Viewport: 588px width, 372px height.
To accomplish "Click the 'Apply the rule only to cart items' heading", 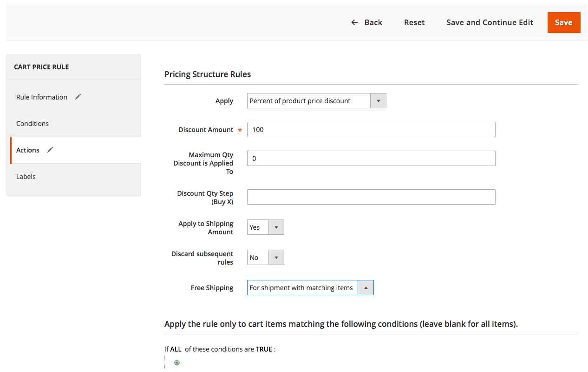I will 341,324.
